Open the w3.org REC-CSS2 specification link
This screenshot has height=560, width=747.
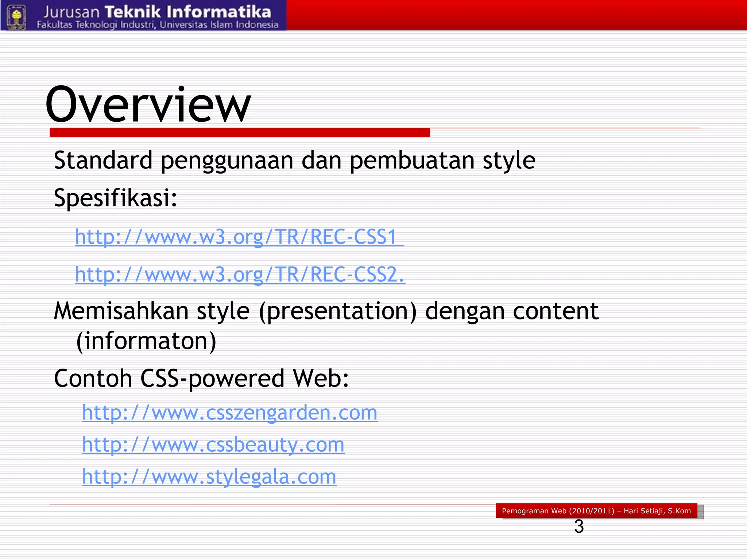pos(240,275)
